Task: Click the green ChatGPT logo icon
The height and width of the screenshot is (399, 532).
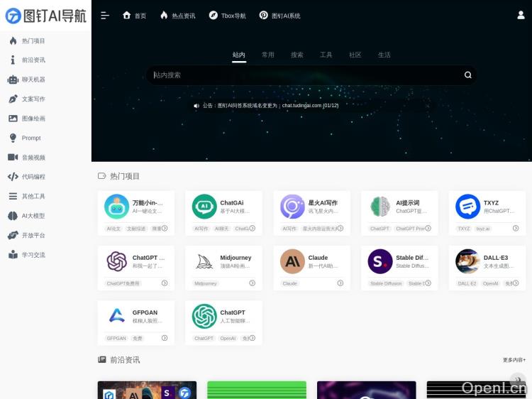Action: 204,316
